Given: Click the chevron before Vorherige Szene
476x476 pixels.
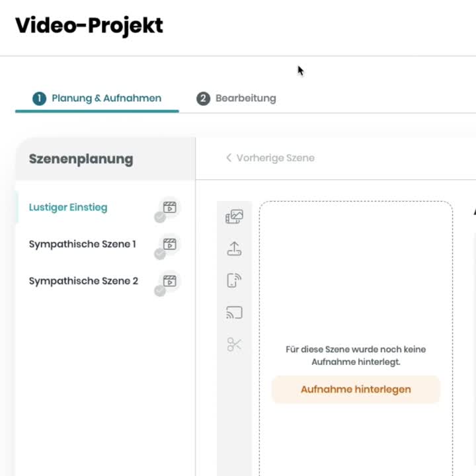Looking at the screenshot, I should [x=229, y=158].
